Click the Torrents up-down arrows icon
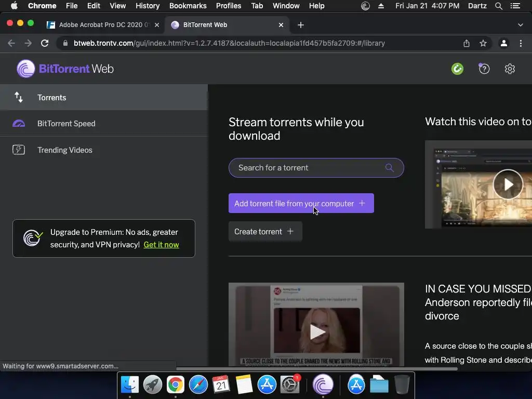Image resolution: width=532 pixels, height=399 pixels. coord(19,97)
